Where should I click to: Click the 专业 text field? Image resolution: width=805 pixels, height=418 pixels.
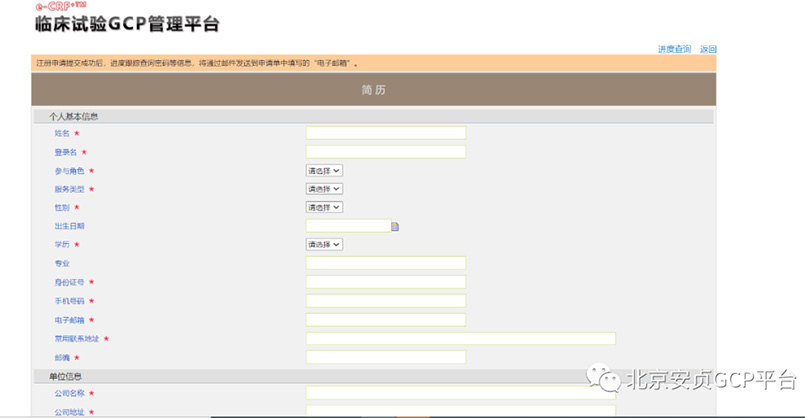tap(386, 263)
